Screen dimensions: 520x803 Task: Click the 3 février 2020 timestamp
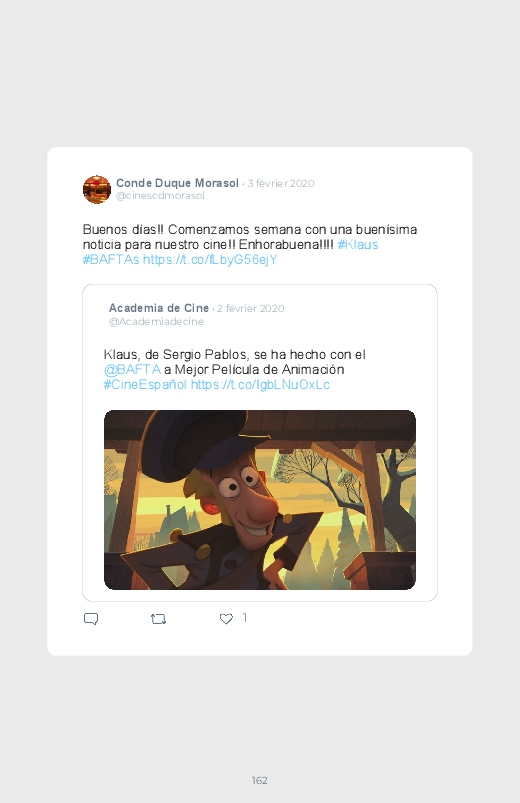coord(281,183)
